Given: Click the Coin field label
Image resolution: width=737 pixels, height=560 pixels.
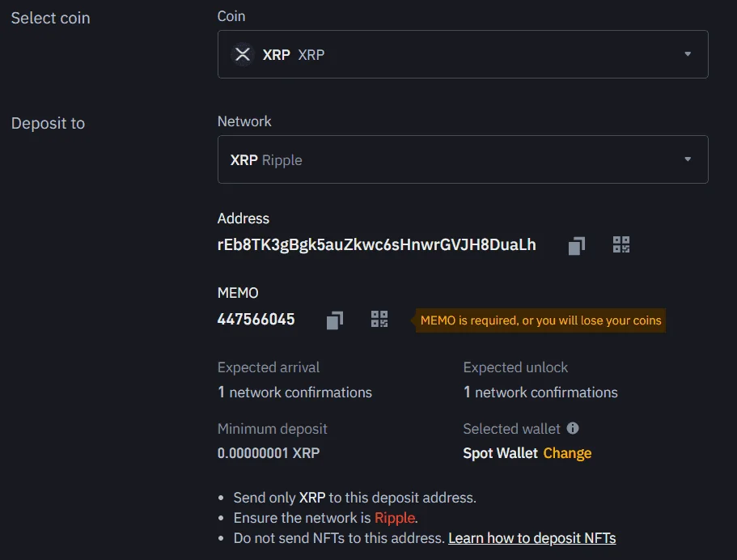Looking at the screenshot, I should pyautogui.click(x=231, y=16).
